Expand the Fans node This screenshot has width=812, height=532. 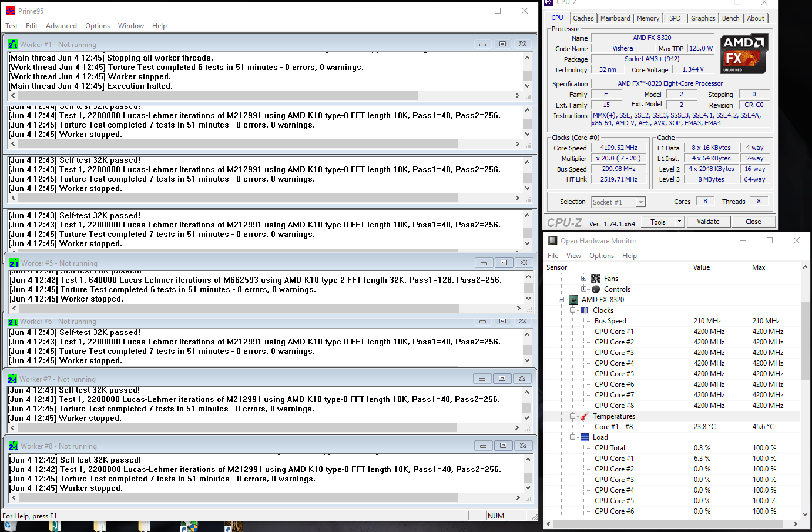click(x=583, y=279)
